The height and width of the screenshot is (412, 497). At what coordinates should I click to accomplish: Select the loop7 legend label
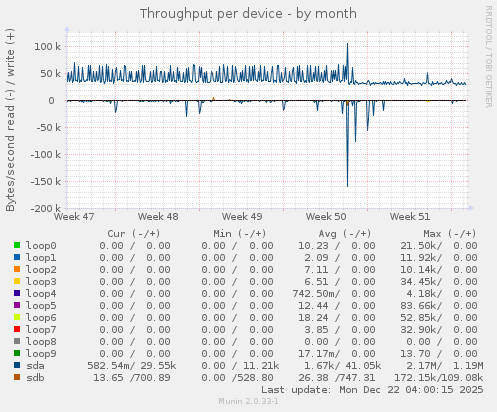coord(41,330)
